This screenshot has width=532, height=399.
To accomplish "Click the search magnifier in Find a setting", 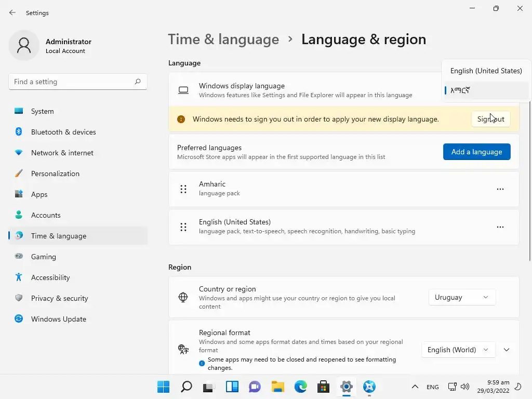I will (138, 82).
